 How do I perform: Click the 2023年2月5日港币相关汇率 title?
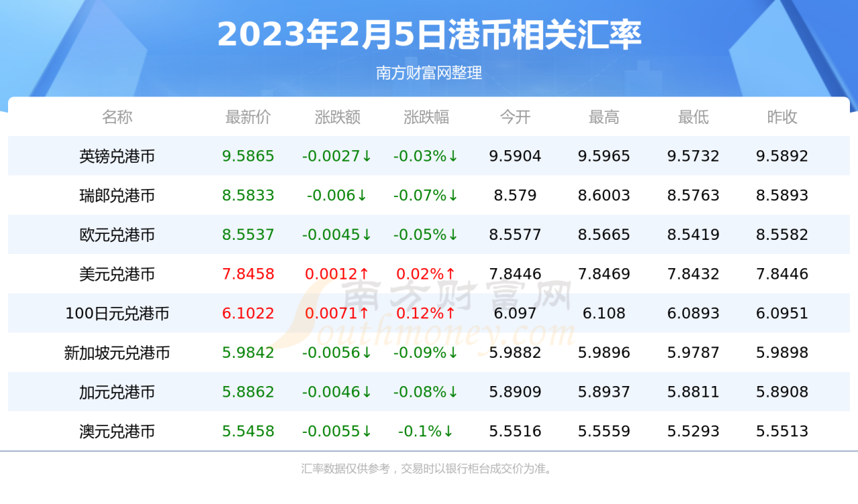click(429, 35)
